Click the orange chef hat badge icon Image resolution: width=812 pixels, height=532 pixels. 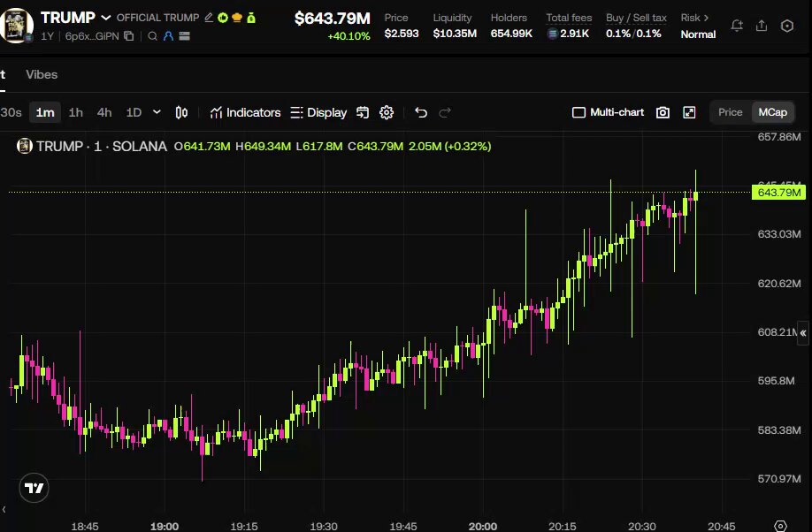point(237,18)
